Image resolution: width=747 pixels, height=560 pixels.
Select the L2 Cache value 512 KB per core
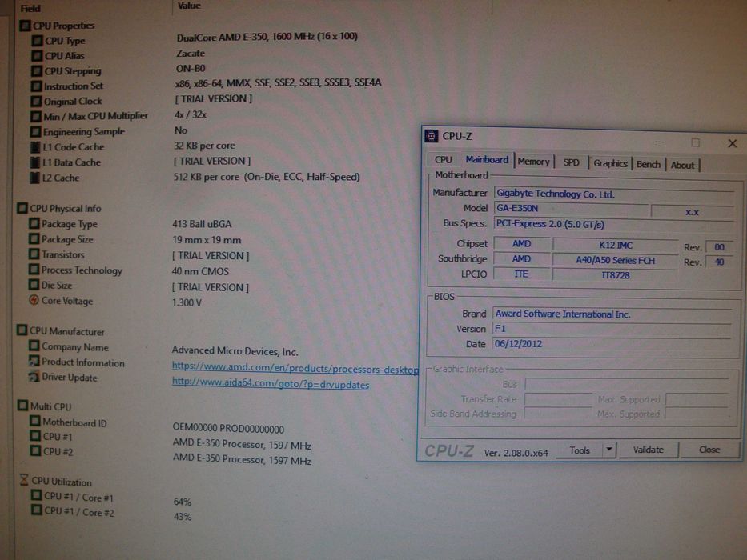(x=267, y=177)
